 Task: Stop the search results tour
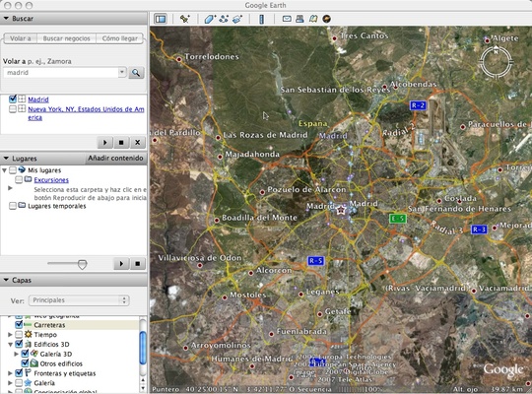[x=121, y=143]
